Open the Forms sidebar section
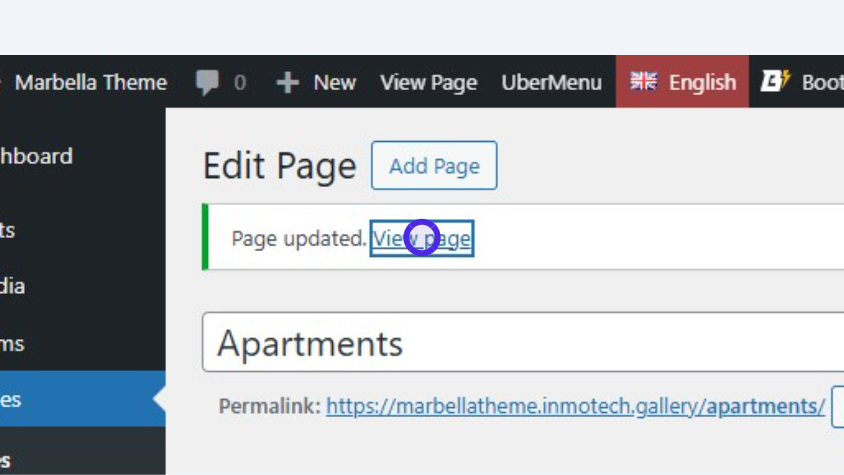Image resolution: width=844 pixels, height=475 pixels. pyautogui.click(x=12, y=343)
